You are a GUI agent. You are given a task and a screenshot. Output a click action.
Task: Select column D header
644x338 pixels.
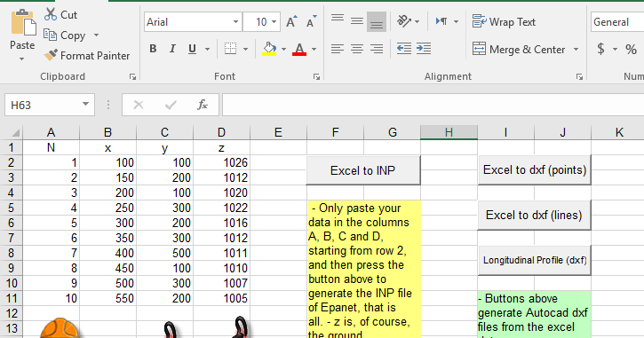click(x=221, y=132)
